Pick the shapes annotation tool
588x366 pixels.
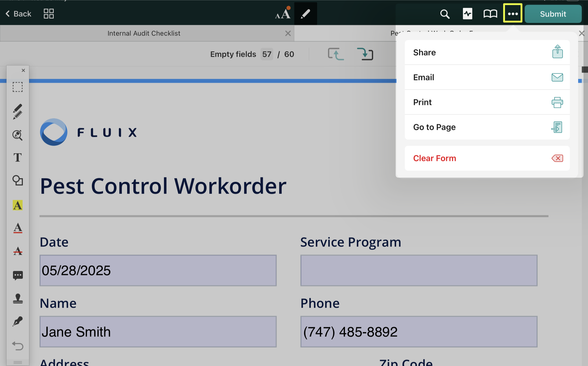pyautogui.click(x=18, y=180)
